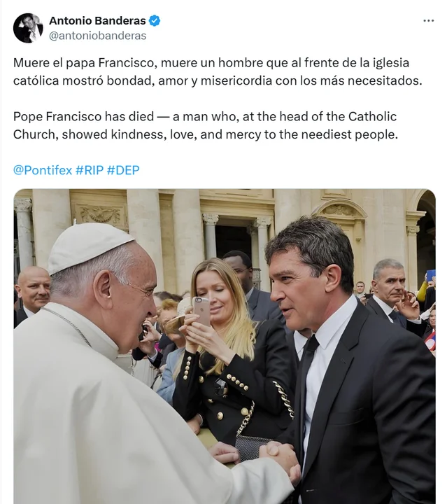Select the #DEP hashtag

click(123, 170)
